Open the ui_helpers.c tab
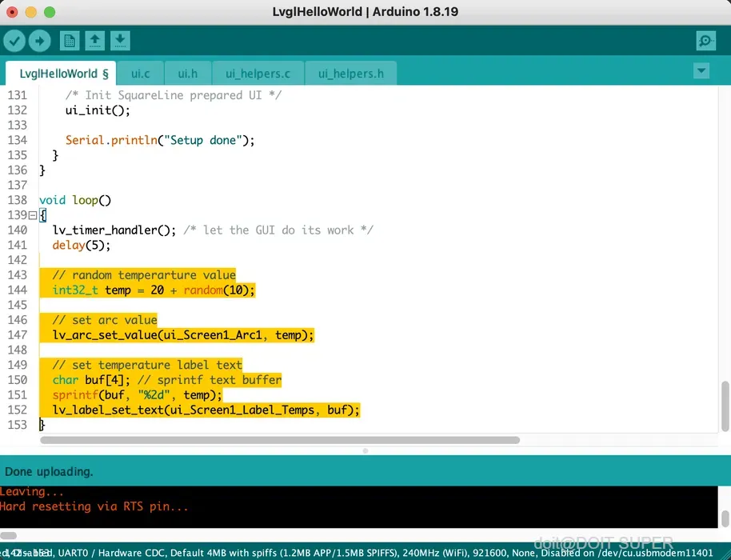 pyautogui.click(x=258, y=74)
